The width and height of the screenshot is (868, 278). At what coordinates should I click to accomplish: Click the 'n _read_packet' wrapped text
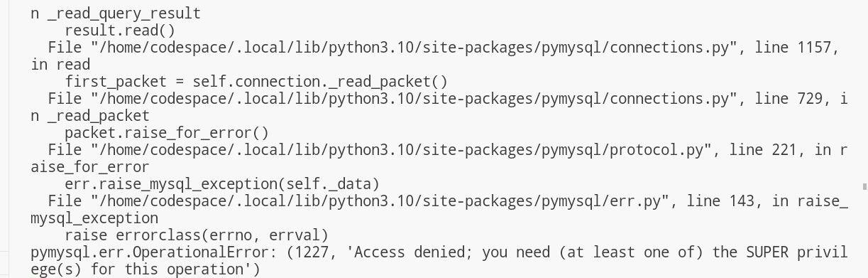(x=90, y=116)
